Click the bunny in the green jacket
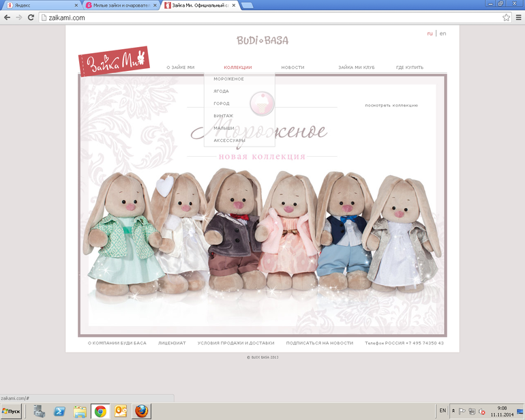The width and height of the screenshot is (525, 420). (x=124, y=235)
